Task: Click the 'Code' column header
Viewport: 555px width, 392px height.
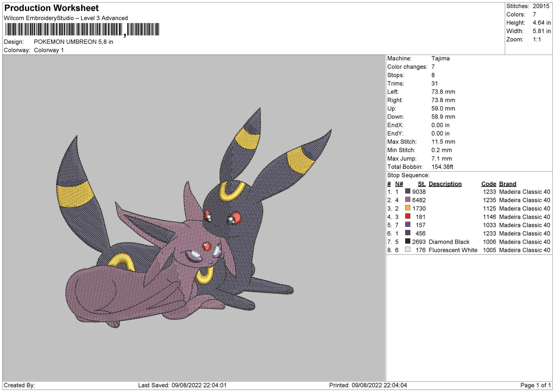Action: (x=489, y=184)
